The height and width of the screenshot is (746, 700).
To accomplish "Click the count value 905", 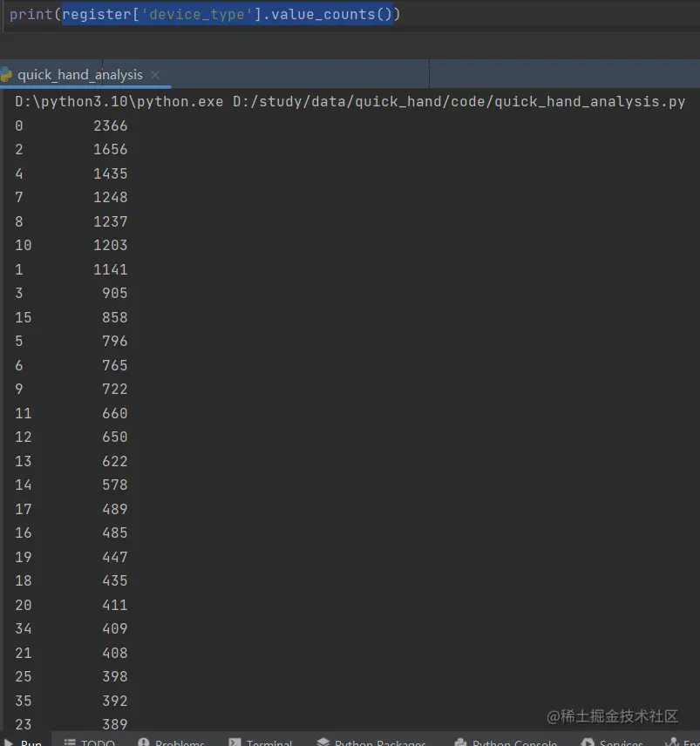I will (x=115, y=293).
